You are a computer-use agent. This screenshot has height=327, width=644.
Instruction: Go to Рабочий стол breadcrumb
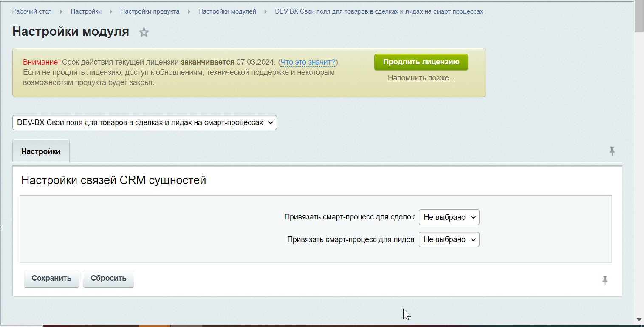click(x=32, y=11)
